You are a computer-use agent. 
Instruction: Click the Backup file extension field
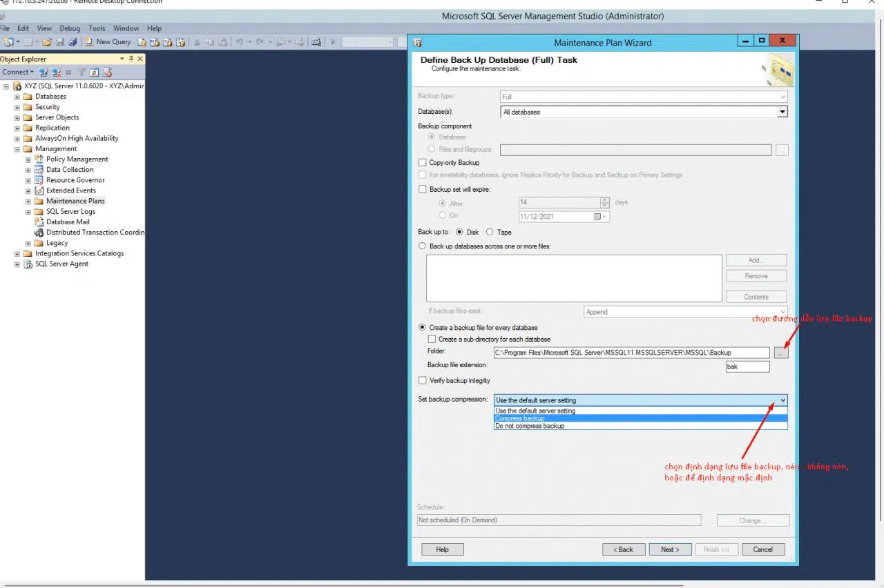[x=747, y=366]
